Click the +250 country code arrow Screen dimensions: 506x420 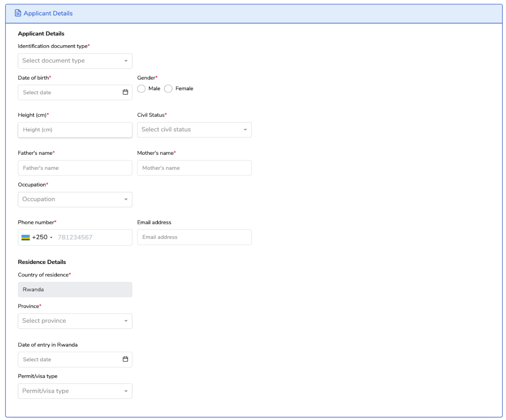pyautogui.click(x=51, y=238)
